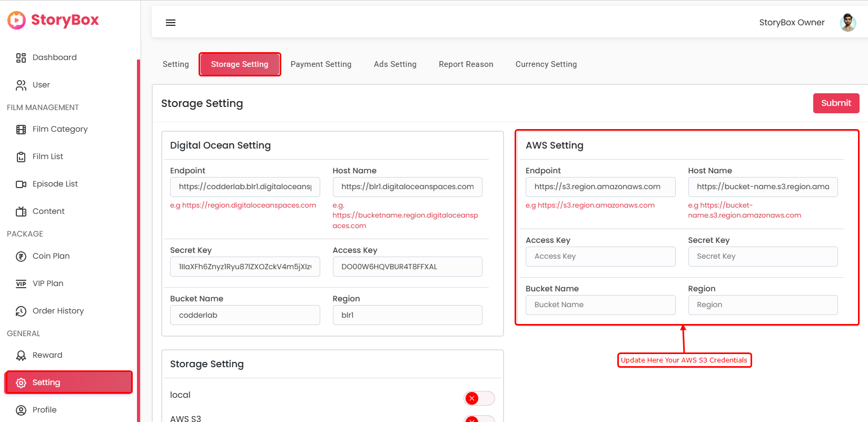
Task: Click the hamburger menu icon
Action: pyautogui.click(x=171, y=23)
